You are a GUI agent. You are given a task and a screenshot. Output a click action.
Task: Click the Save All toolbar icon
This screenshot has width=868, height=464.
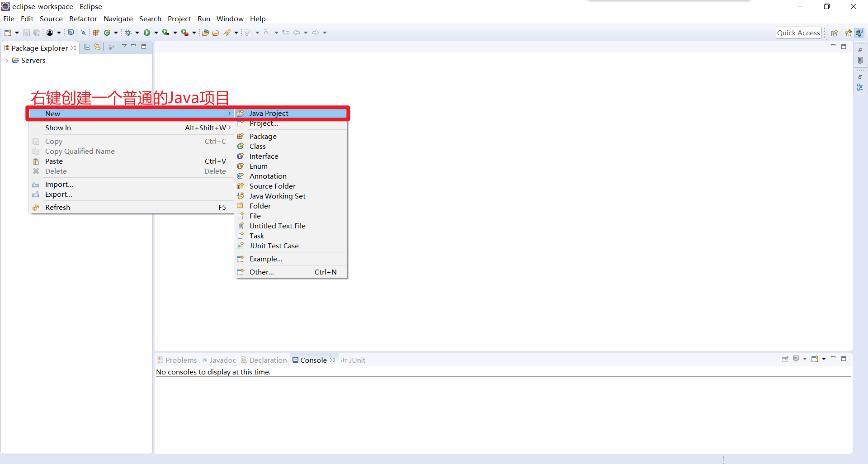37,33
